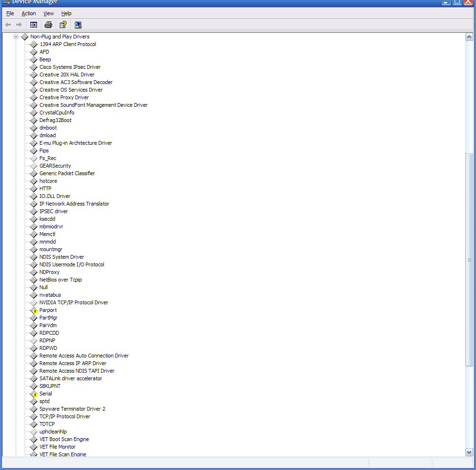476x470 pixels.
Task: Click the faded uphcleanhlp driver icon
Action: (x=34, y=432)
